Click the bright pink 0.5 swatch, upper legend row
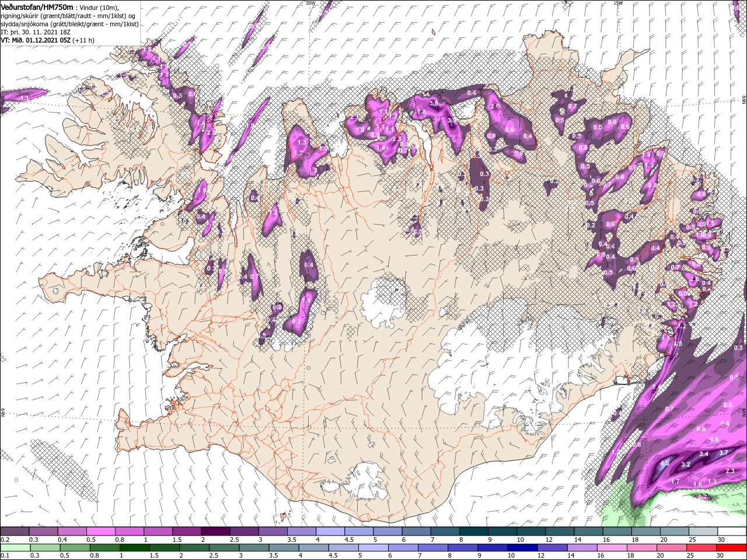The image size is (747, 560). click(100, 532)
